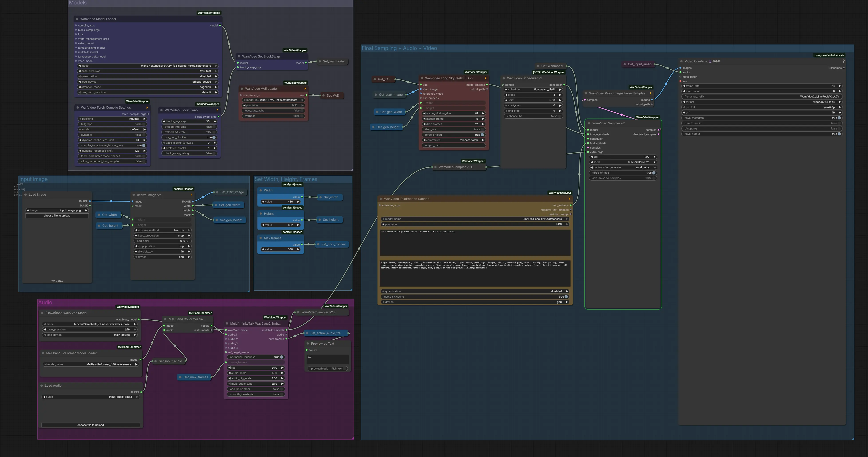The image size is (868, 457).
Task: Disable normalize_loudness toggle
Action: pyautogui.click(x=281, y=357)
